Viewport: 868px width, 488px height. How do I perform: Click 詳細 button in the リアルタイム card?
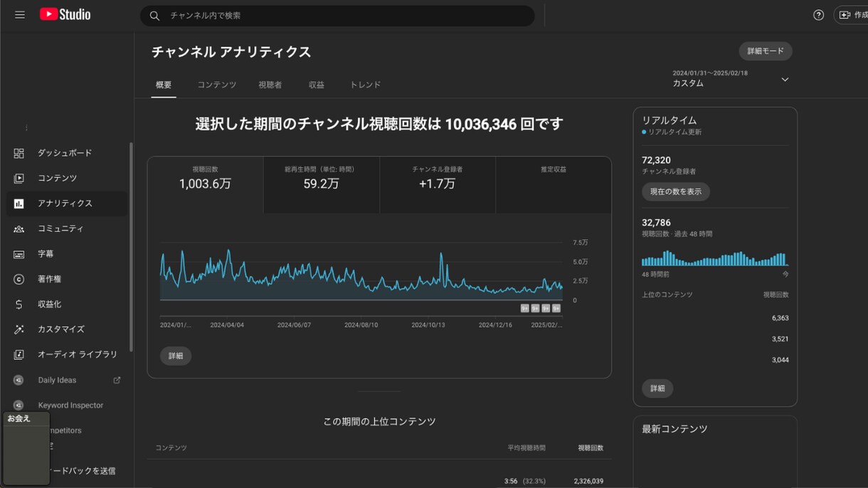tap(657, 388)
